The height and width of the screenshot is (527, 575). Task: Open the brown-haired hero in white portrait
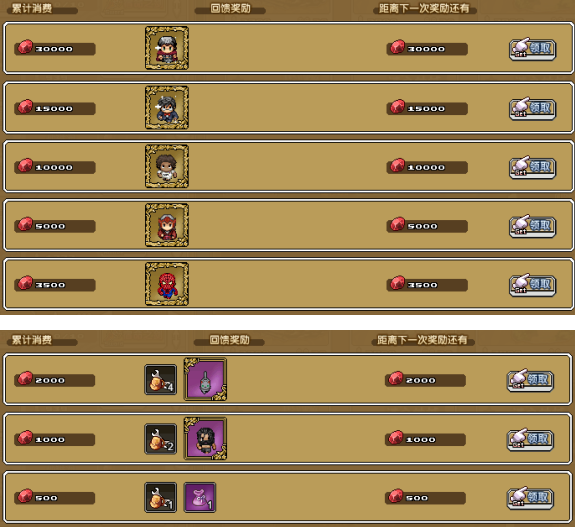pos(167,166)
